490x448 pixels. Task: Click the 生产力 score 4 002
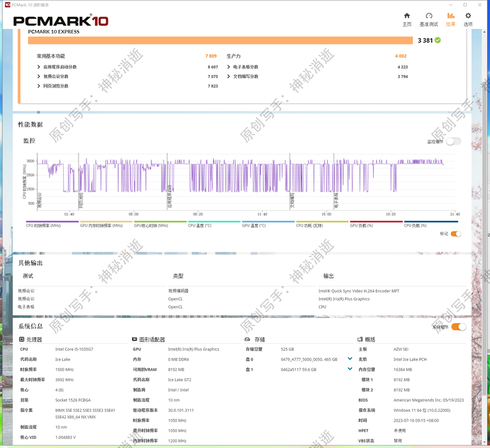tap(401, 56)
